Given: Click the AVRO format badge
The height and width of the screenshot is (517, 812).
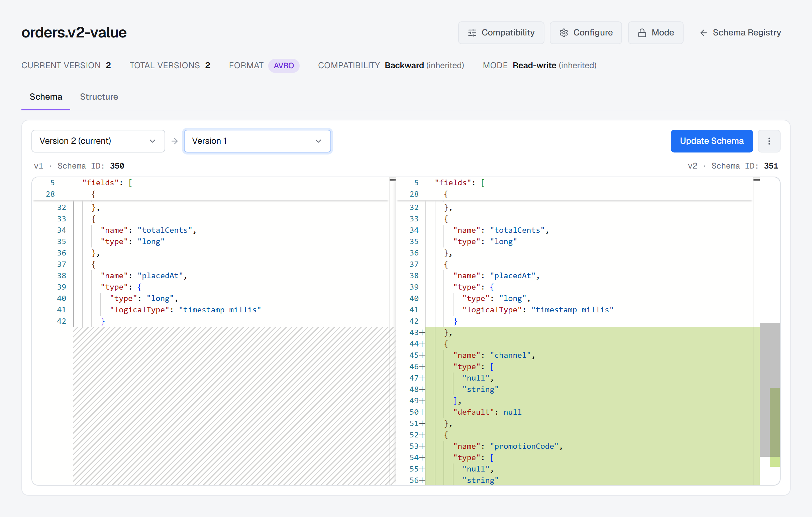Looking at the screenshot, I should 284,66.
